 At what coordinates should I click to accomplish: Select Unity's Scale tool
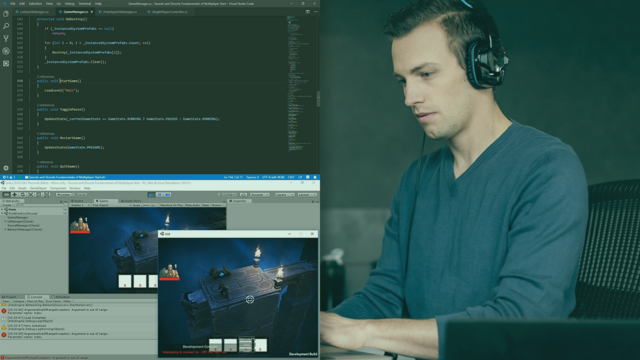tap(30, 195)
